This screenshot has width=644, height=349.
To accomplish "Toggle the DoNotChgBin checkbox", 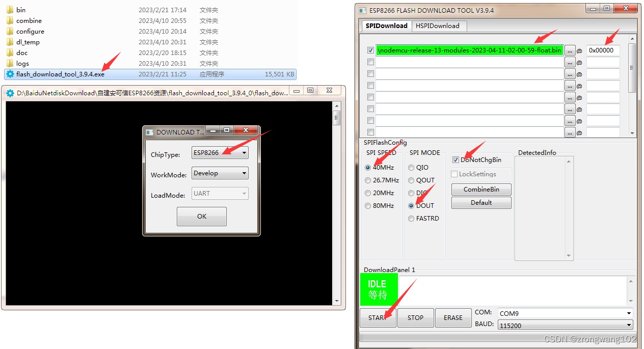I will point(455,160).
